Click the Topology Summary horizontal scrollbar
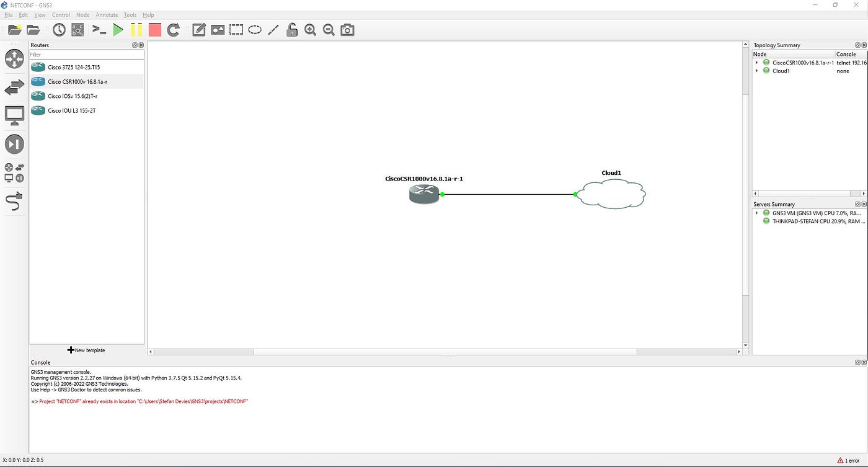The image size is (868, 467). [809, 194]
